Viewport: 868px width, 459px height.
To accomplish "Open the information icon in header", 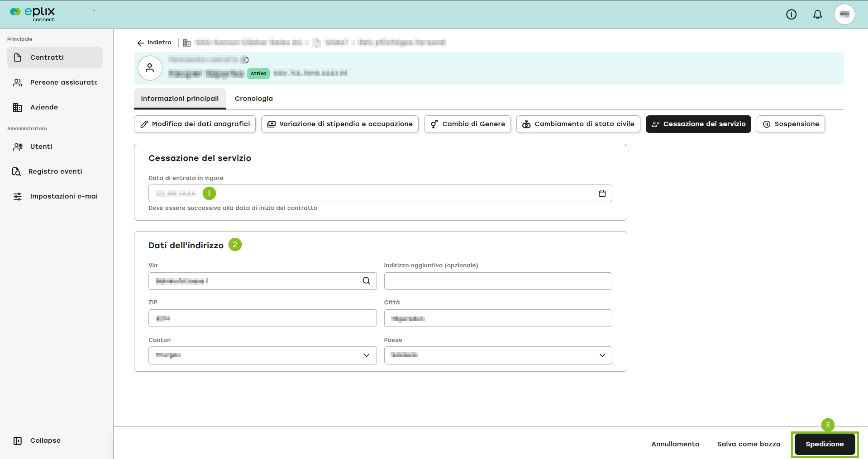I will point(791,14).
